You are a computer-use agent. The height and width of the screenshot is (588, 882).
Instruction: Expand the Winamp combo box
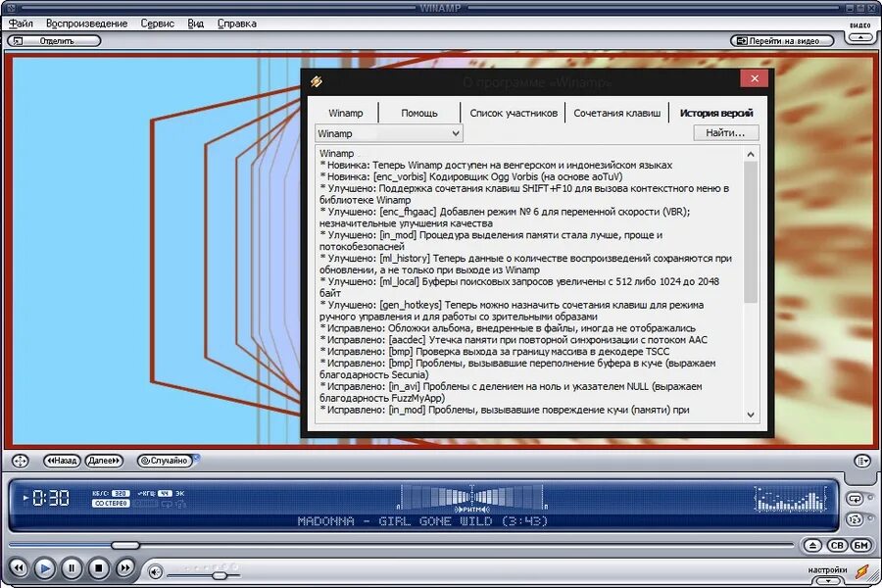pos(389,133)
